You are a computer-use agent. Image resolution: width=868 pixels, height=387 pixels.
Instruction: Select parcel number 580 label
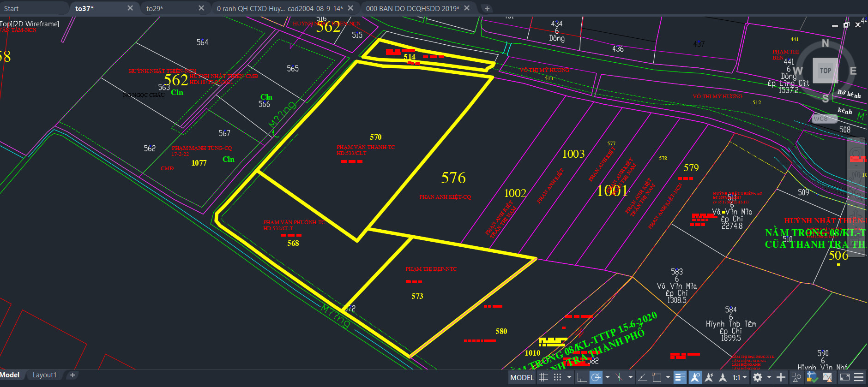501,331
